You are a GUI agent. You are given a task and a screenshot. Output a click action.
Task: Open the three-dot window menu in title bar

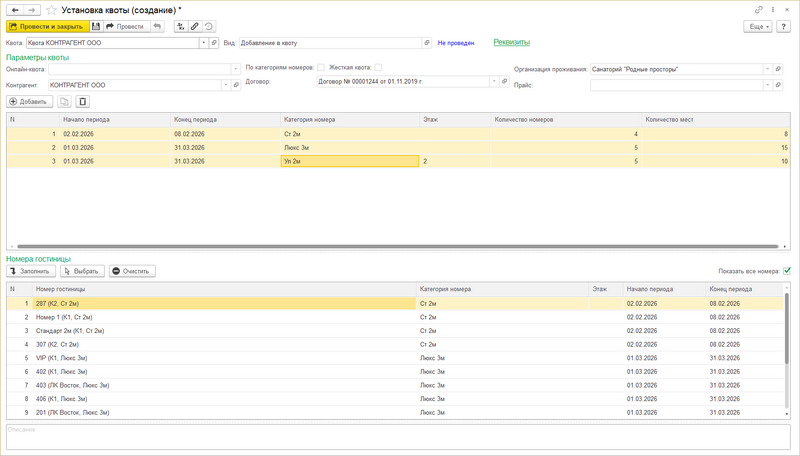click(773, 10)
